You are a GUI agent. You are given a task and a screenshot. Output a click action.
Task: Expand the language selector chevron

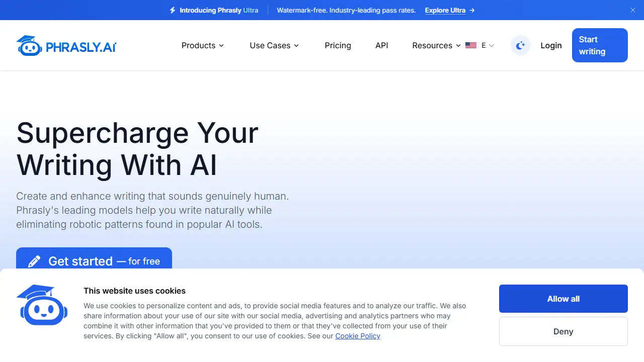coord(492,45)
